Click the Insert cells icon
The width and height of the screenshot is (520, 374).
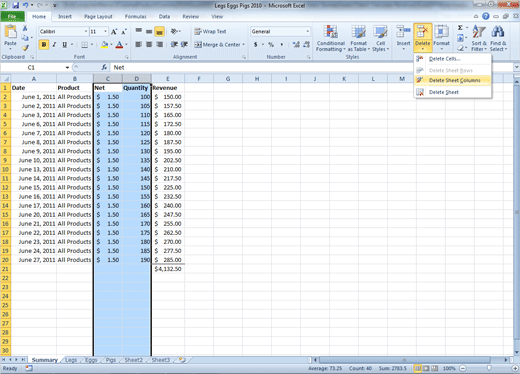point(403,33)
